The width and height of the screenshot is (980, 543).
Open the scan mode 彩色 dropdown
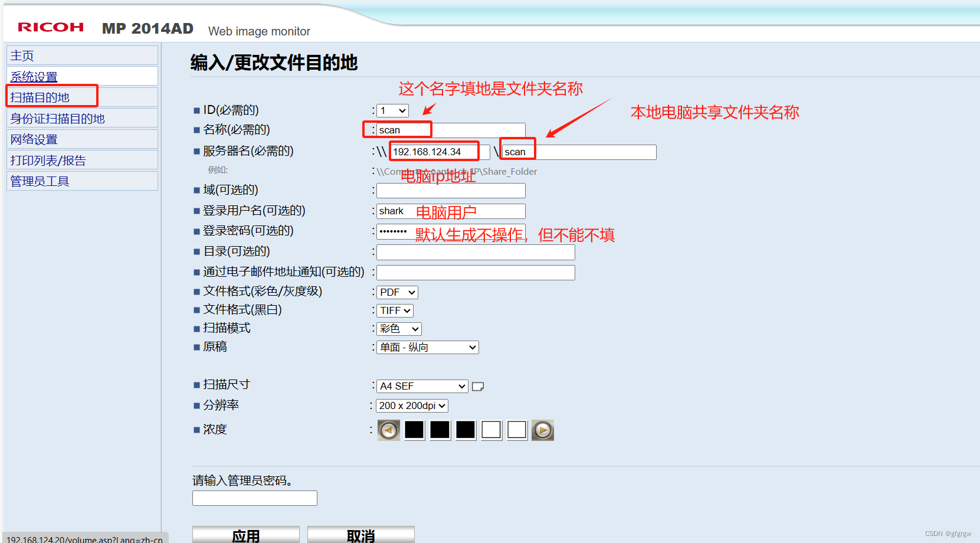coord(399,329)
